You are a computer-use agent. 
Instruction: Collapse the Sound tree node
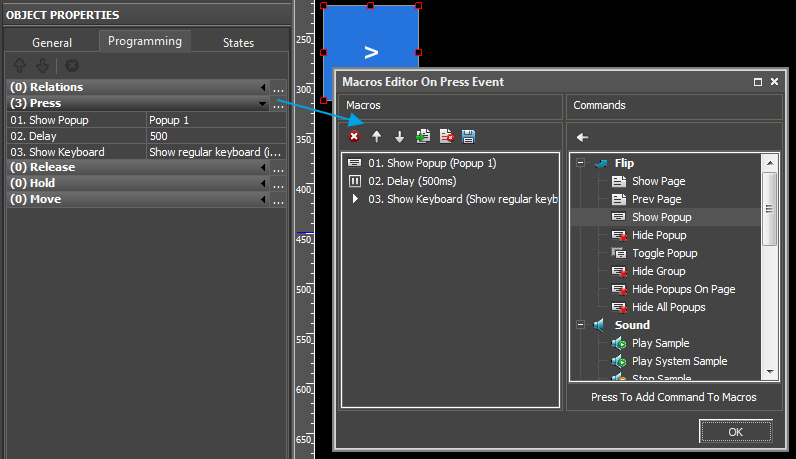coord(580,325)
